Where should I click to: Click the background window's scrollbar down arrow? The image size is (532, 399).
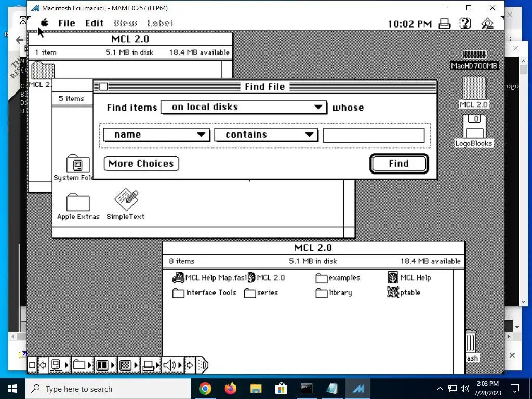(523, 302)
